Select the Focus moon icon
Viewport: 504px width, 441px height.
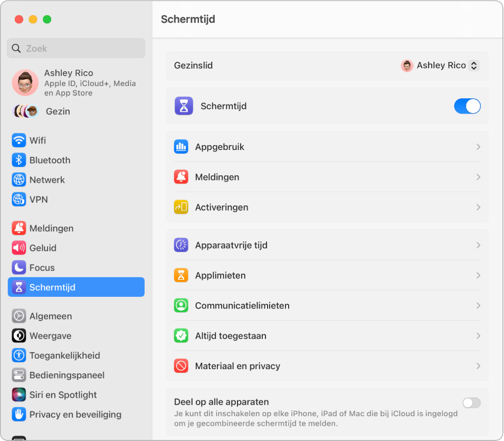pyautogui.click(x=18, y=267)
